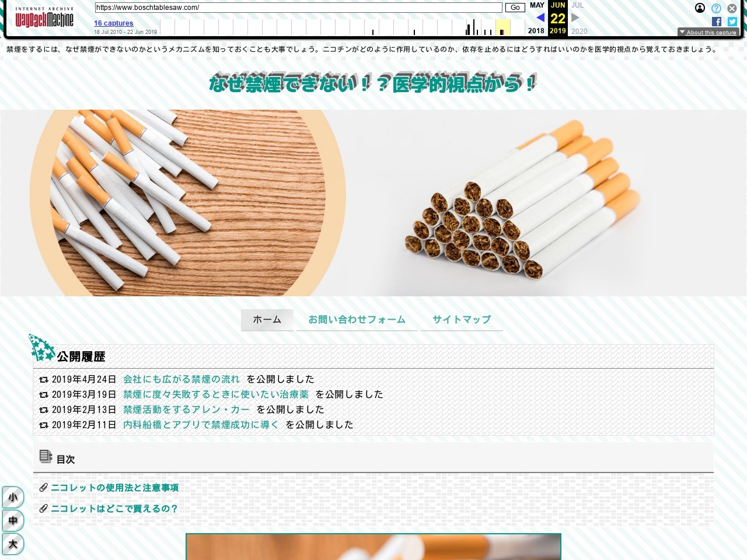Go to previous capture arrow

point(540,17)
